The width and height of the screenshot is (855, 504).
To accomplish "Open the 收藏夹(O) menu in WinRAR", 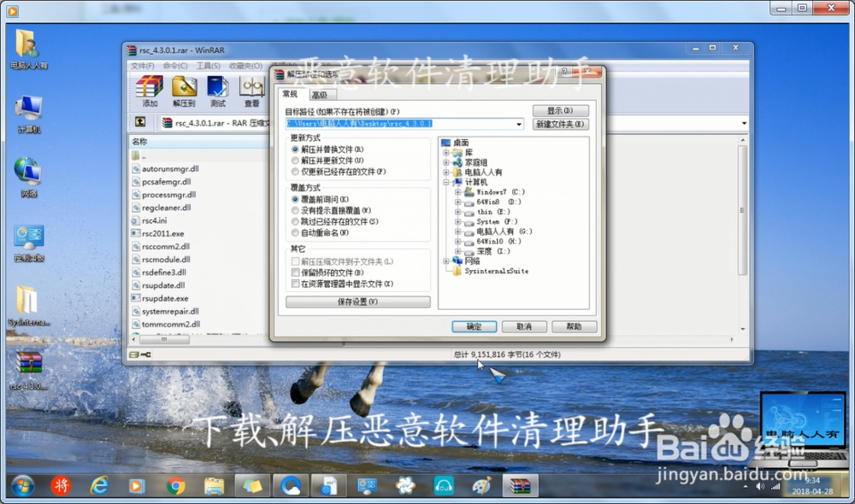I will pyautogui.click(x=245, y=66).
